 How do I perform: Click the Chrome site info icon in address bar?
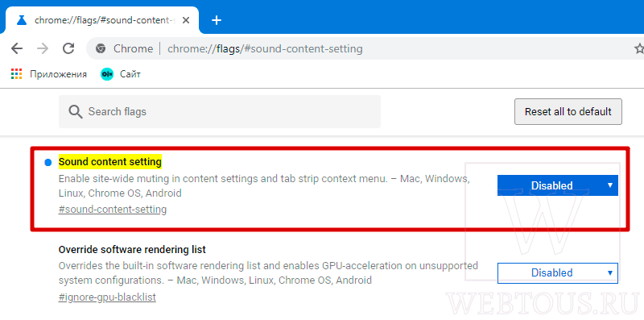point(100,49)
